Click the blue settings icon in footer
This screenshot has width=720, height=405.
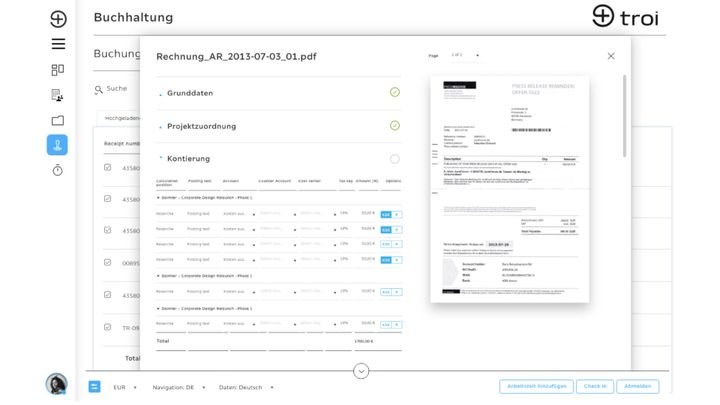[x=94, y=387]
